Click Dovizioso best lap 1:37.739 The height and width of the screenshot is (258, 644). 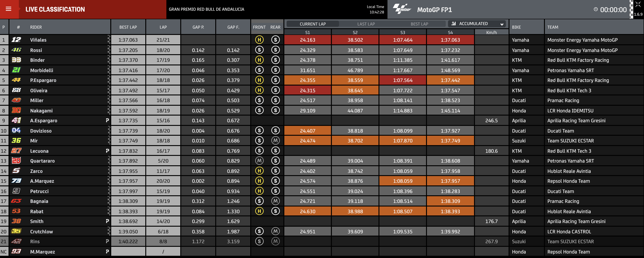pyautogui.click(x=128, y=131)
